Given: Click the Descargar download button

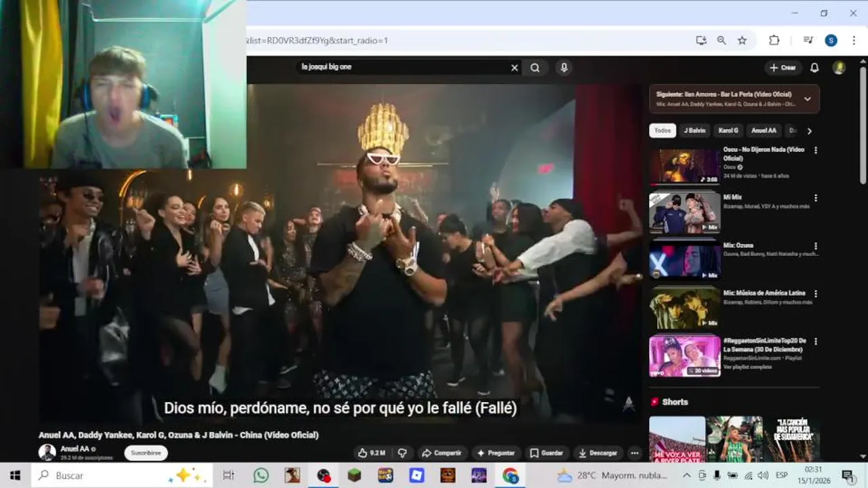Looking at the screenshot, I should pyautogui.click(x=598, y=453).
